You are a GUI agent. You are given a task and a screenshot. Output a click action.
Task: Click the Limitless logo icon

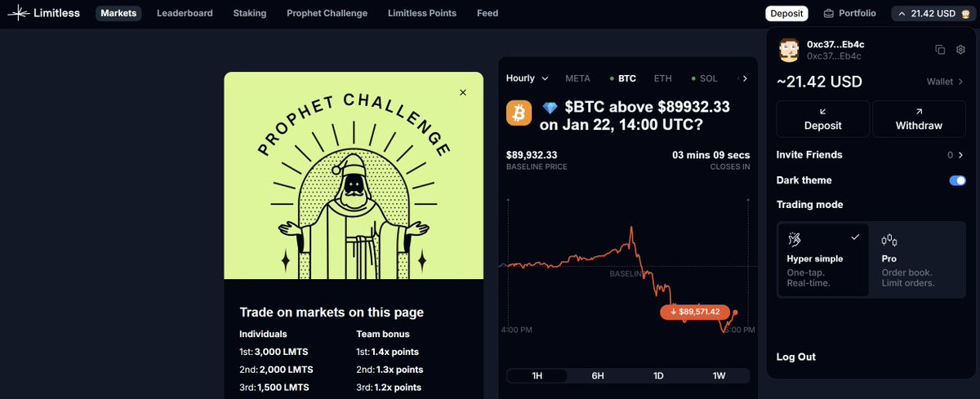(x=18, y=13)
